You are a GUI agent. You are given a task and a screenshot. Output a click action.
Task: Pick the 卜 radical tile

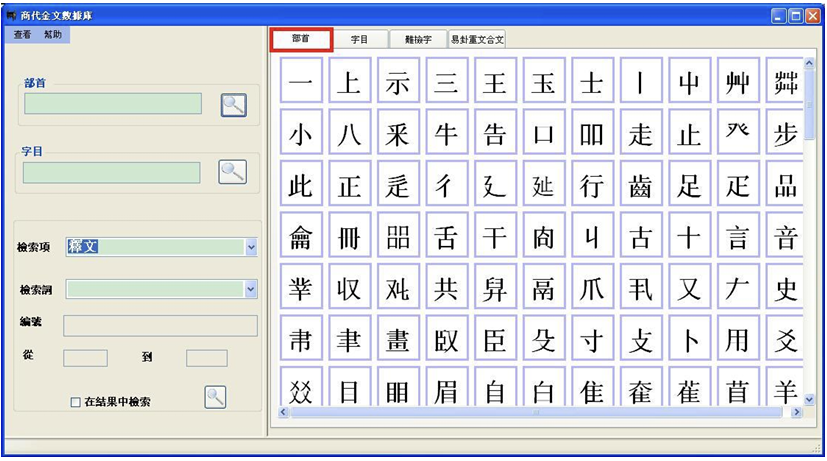[689, 338]
